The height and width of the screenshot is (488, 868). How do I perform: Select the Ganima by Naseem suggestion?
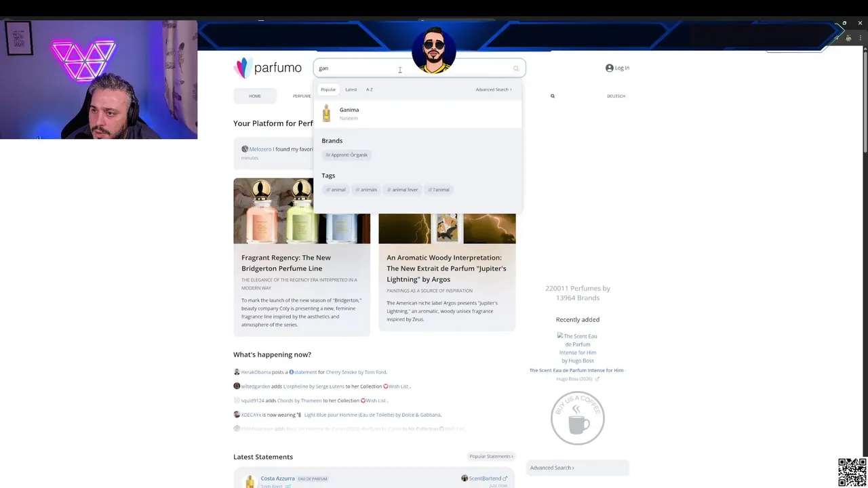click(418, 113)
